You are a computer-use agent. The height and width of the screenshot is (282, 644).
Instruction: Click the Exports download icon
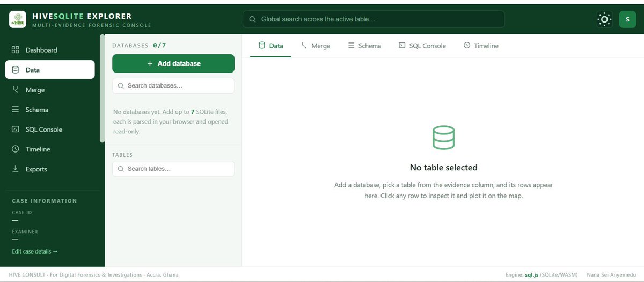point(15,169)
